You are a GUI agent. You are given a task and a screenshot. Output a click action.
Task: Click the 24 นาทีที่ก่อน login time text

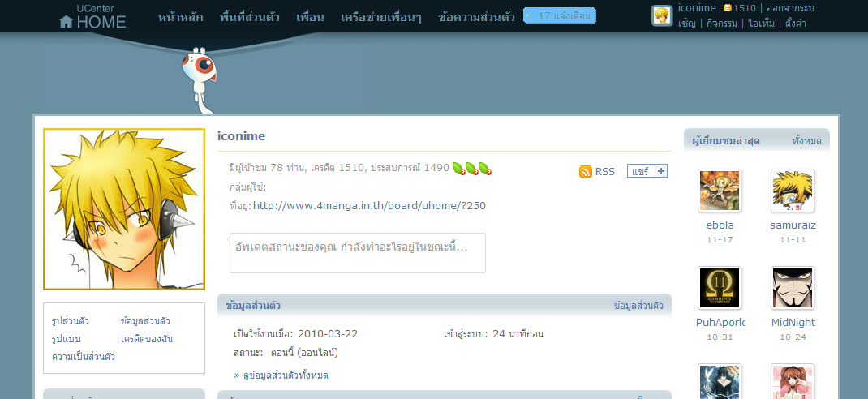518,334
